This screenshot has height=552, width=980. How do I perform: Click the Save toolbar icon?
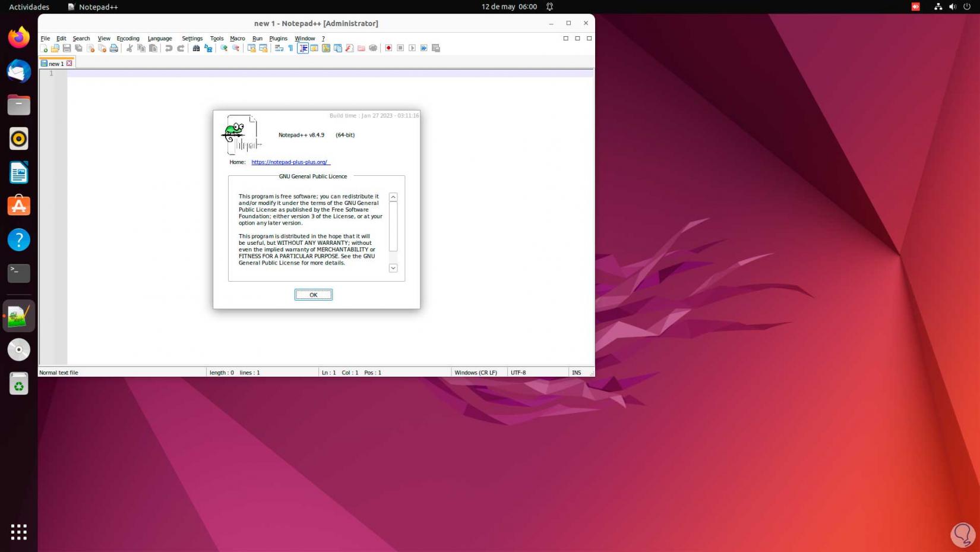[67, 48]
